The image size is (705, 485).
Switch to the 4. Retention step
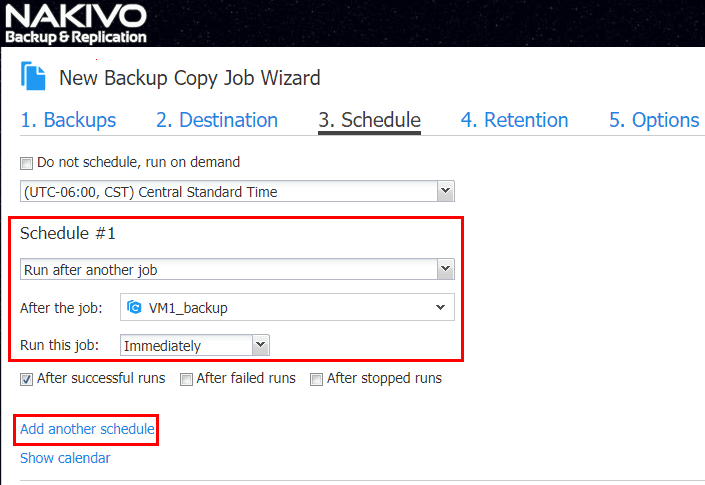point(514,120)
